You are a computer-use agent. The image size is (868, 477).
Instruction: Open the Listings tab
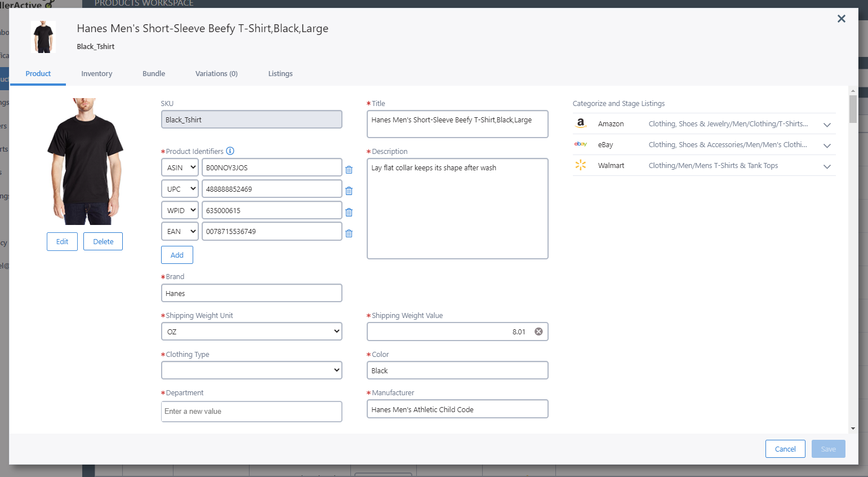pos(280,74)
